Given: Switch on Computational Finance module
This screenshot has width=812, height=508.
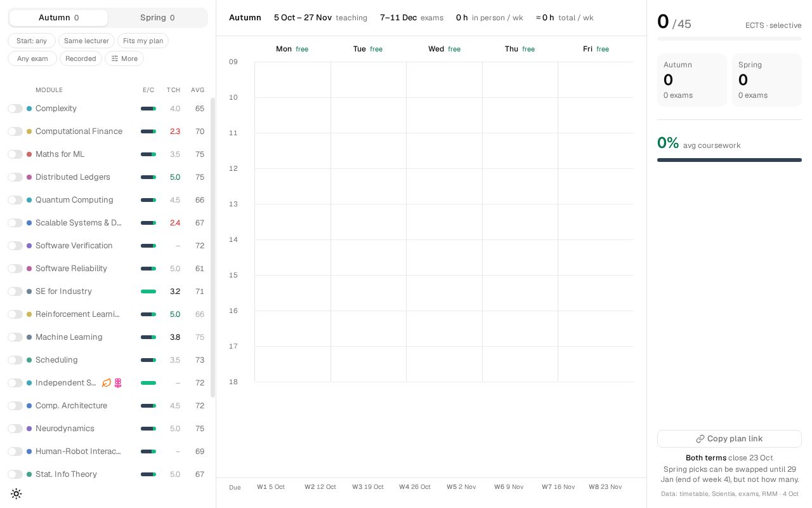Looking at the screenshot, I should tap(15, 131).
